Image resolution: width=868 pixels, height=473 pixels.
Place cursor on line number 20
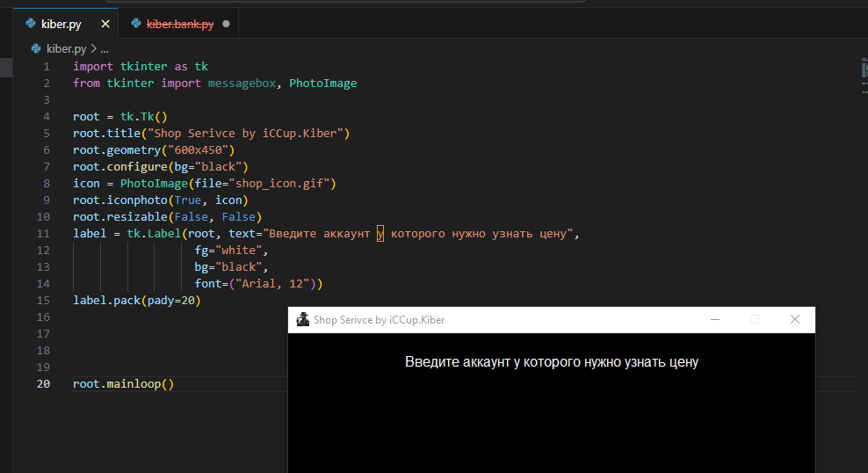tap(43, 384)
